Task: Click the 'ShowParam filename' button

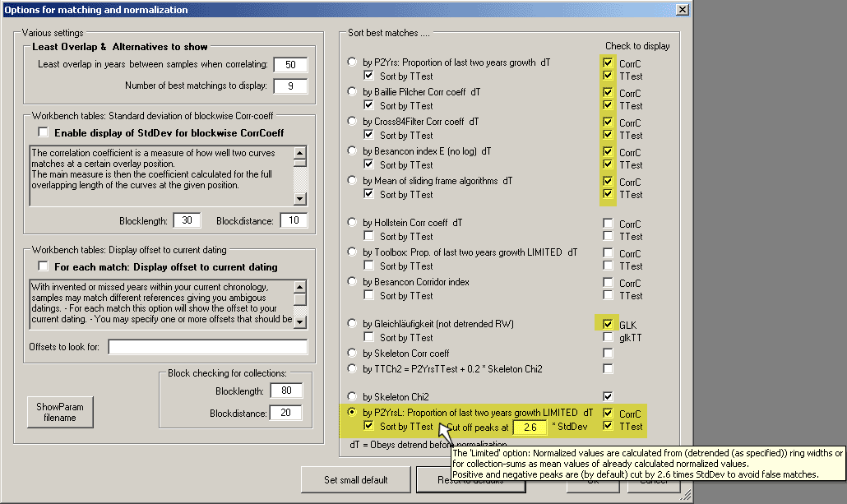Action: [x=60, y=412]
